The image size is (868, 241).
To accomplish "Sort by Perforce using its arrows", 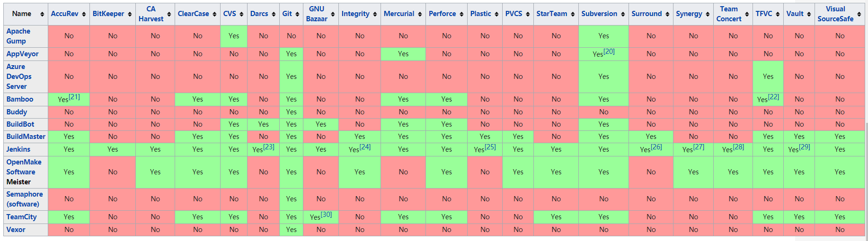I will 461,14.
